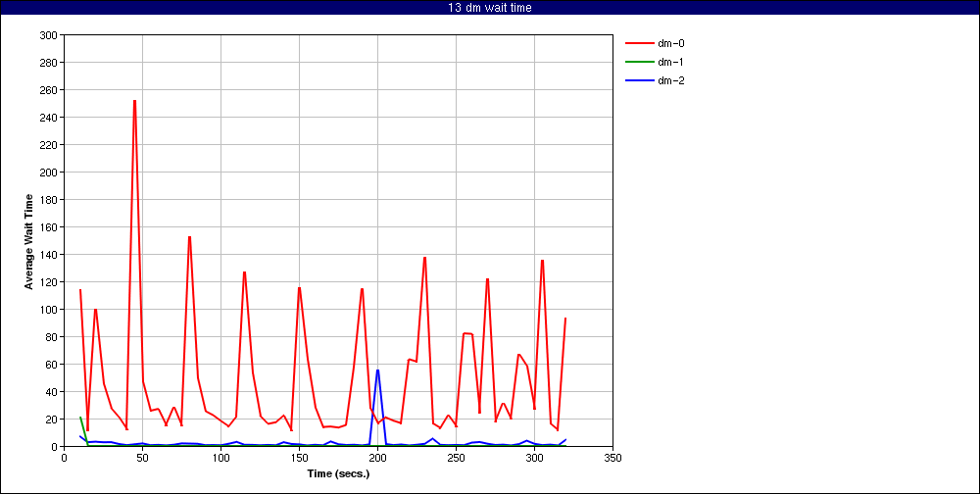
Task: Click the x-axis tick label 250
Action: point(456,457)
